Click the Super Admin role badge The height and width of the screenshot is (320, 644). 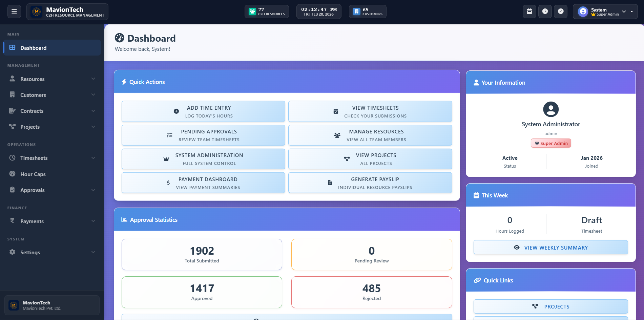[550, 143]
